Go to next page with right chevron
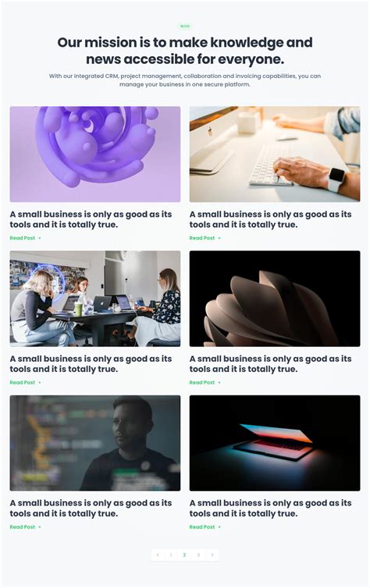Screen dimensions: 370x588 [212, 554]
